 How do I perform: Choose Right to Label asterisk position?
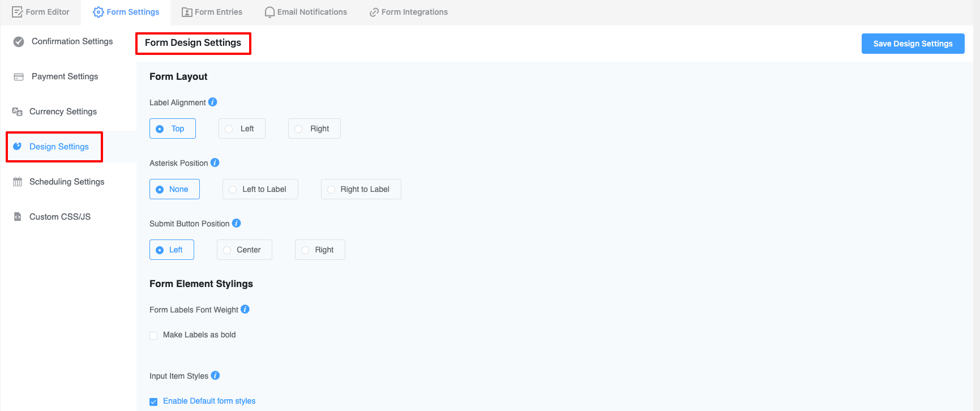[361, 189]
